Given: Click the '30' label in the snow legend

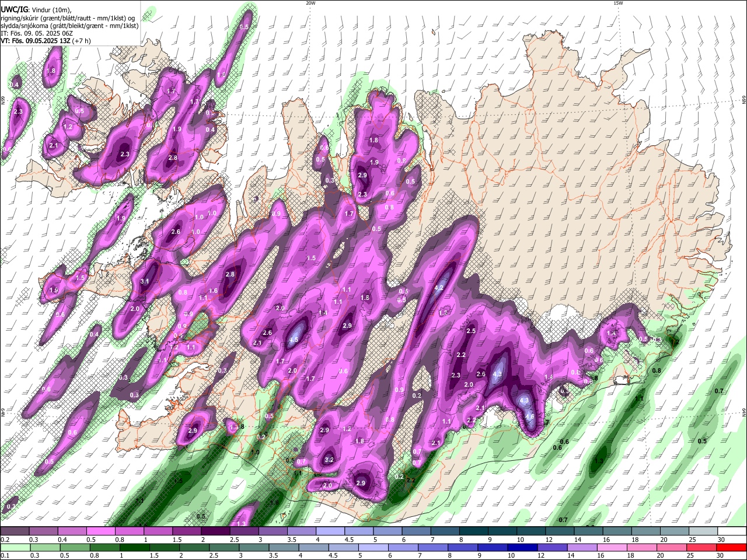Looking at the screenshot, I should (x=721, y=540).
